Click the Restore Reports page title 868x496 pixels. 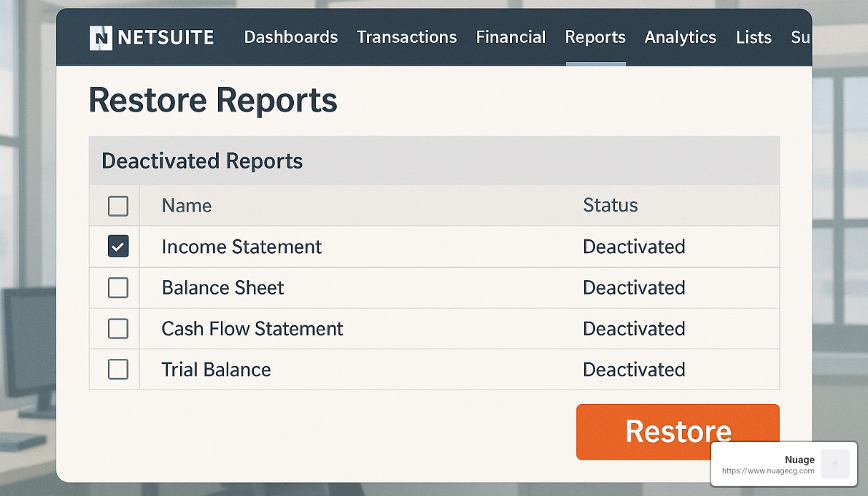coord(213,100)
